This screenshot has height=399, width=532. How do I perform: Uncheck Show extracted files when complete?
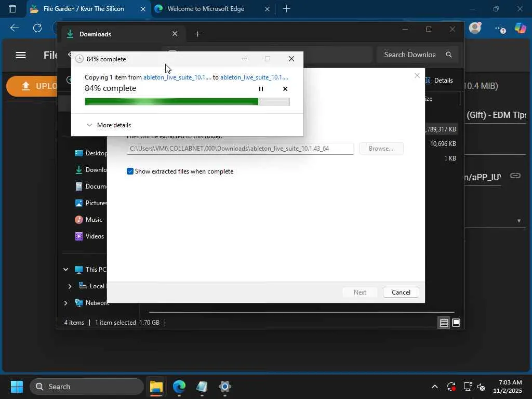click(130, 171)
